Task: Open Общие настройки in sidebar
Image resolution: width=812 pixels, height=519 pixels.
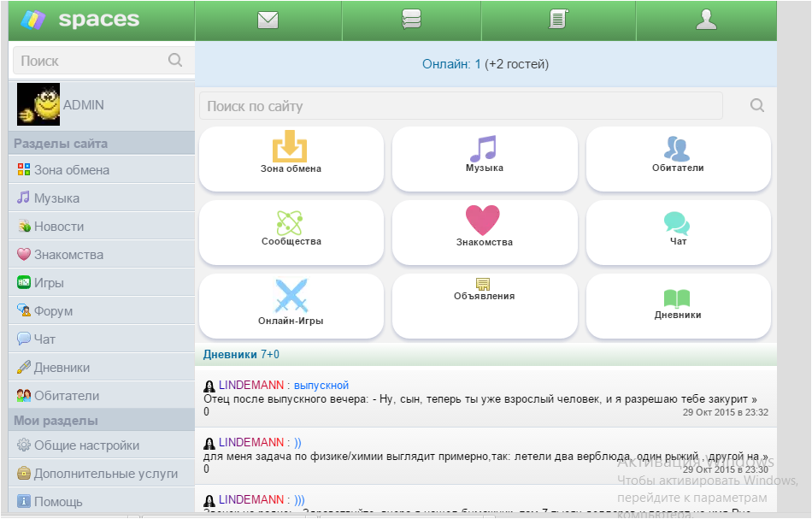Action: point(85,445)
